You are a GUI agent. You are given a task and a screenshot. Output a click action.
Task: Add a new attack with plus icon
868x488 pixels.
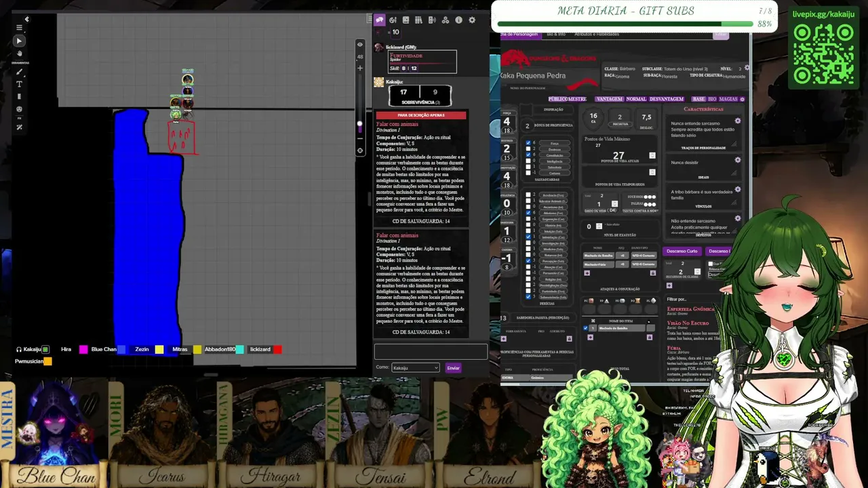pyautogui.click(x=587, y=273)
